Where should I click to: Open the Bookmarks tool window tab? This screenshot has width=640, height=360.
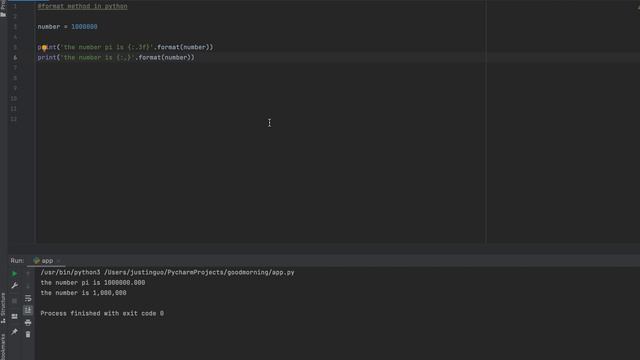pos(3,347)
